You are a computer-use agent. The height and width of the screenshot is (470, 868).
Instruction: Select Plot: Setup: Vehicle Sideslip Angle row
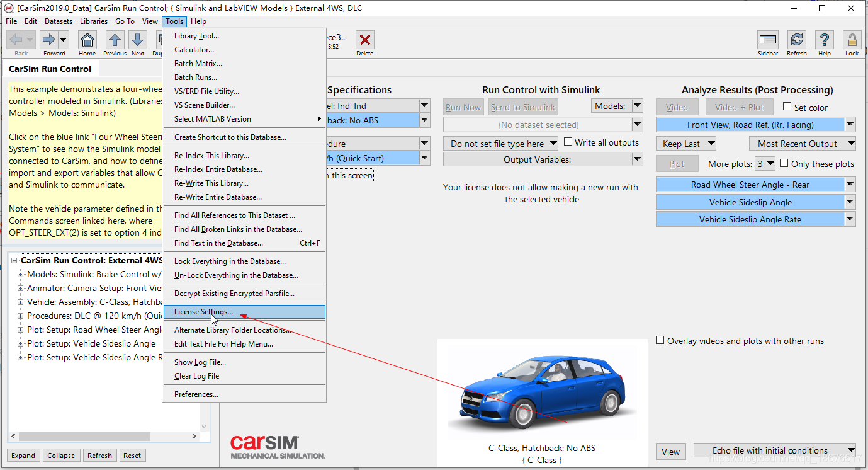pyautogui.click(x=91, y=343)
